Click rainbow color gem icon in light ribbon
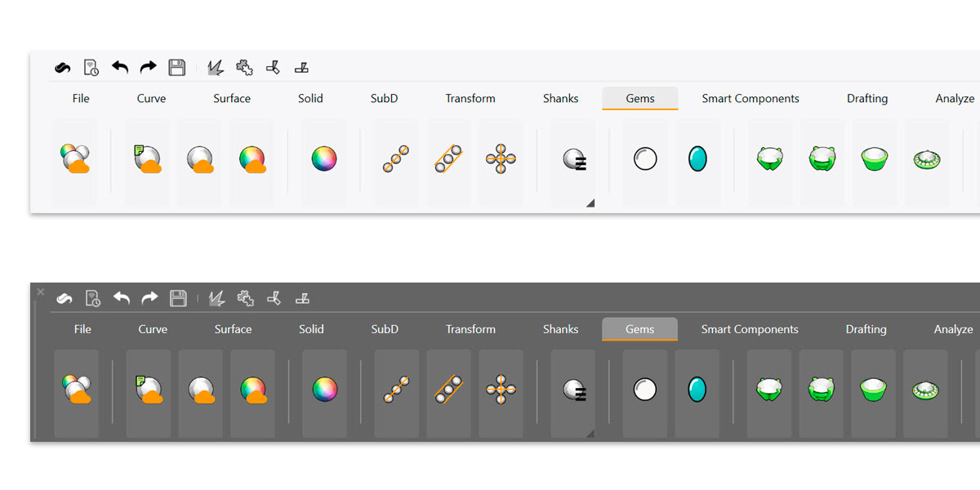Viewport: 980px width, 490px height. click(324, 158)
